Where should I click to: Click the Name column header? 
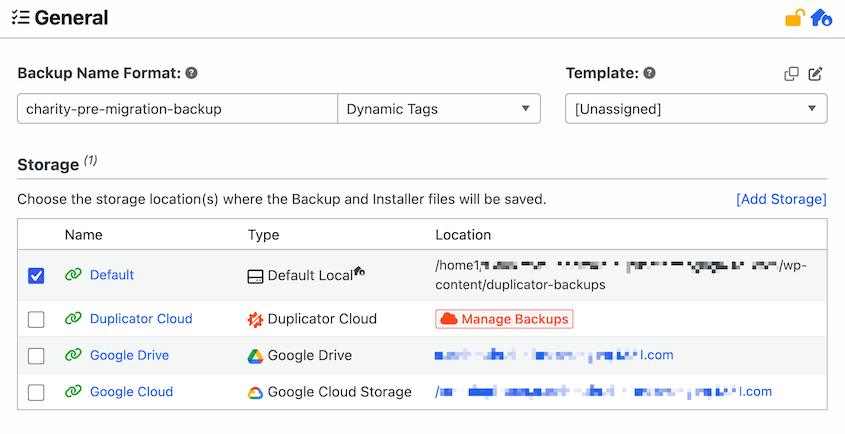[84, 235]
